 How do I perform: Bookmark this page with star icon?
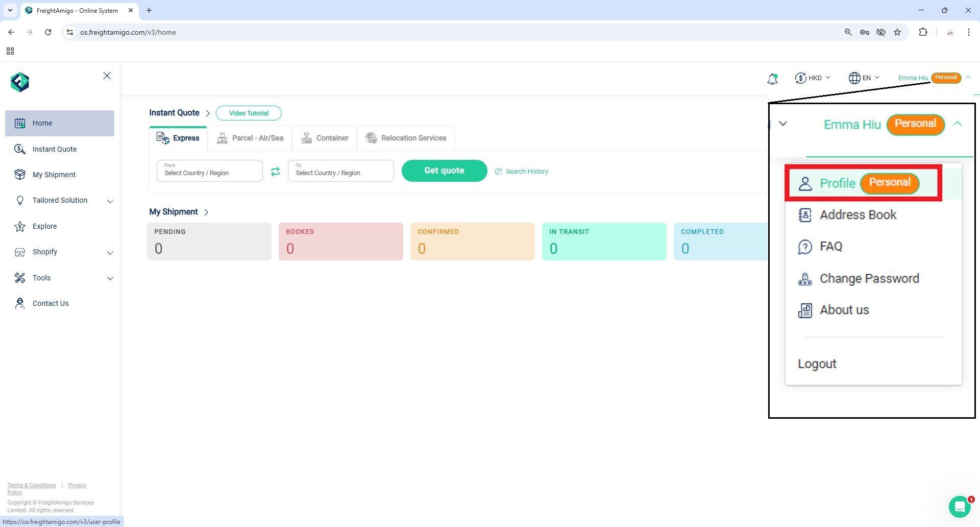coord(897,32)
